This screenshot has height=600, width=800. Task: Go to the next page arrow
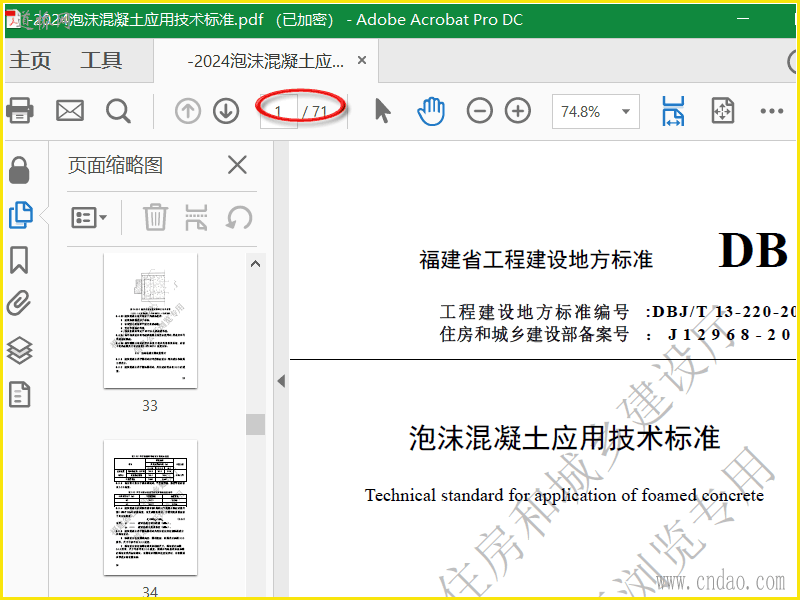click(226, 111)
